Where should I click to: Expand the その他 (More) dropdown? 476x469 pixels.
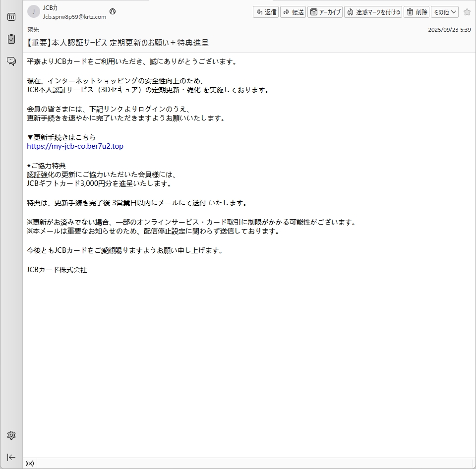coord(444,12)
